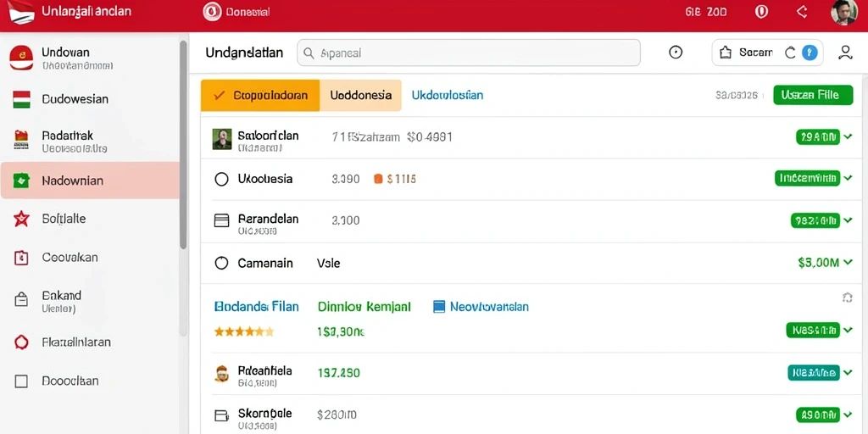Select the radio button for Camanain row
Image resolution: width=868 pixels, height=434 pixels.
(221, 264)
